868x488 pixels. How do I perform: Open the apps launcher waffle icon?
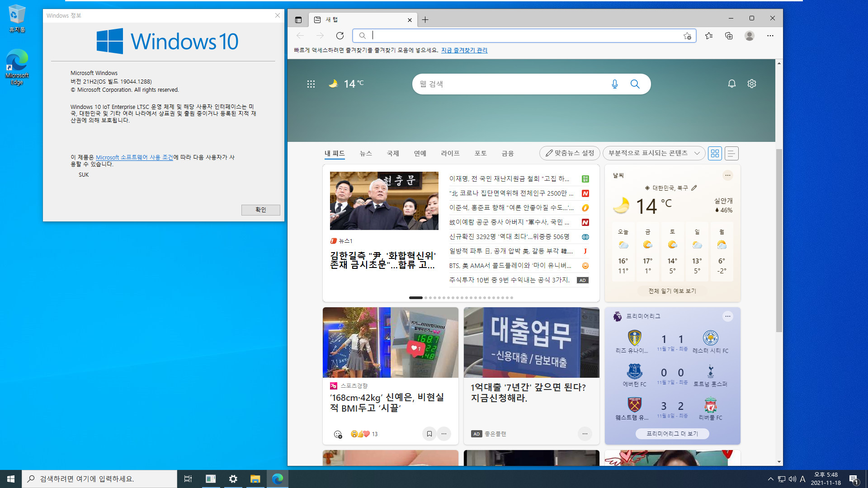click(x=311, y=84)
